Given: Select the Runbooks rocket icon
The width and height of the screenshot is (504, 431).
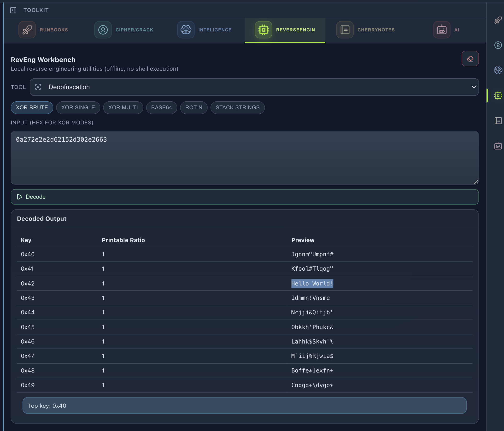Looking at the screenshot, I should [27, 30].
